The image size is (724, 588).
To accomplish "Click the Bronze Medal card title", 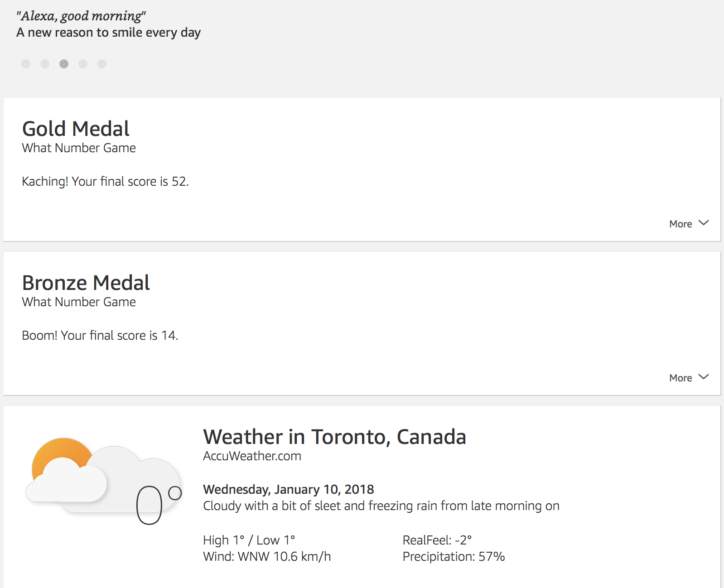I will [x=86, y=283].
